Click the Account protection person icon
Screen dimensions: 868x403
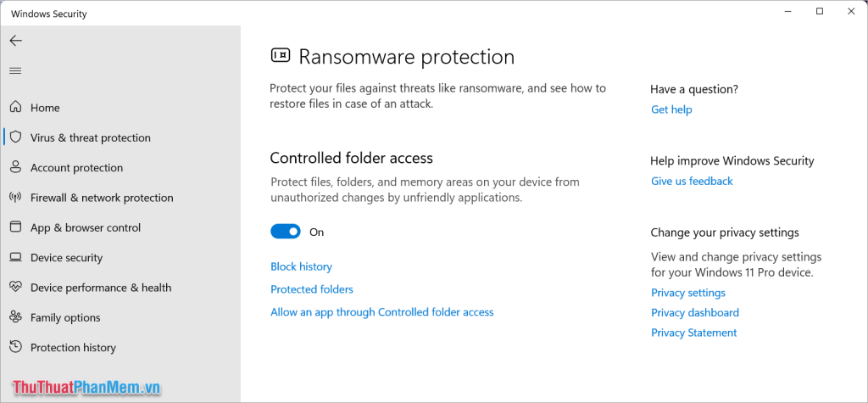(16, 167)
